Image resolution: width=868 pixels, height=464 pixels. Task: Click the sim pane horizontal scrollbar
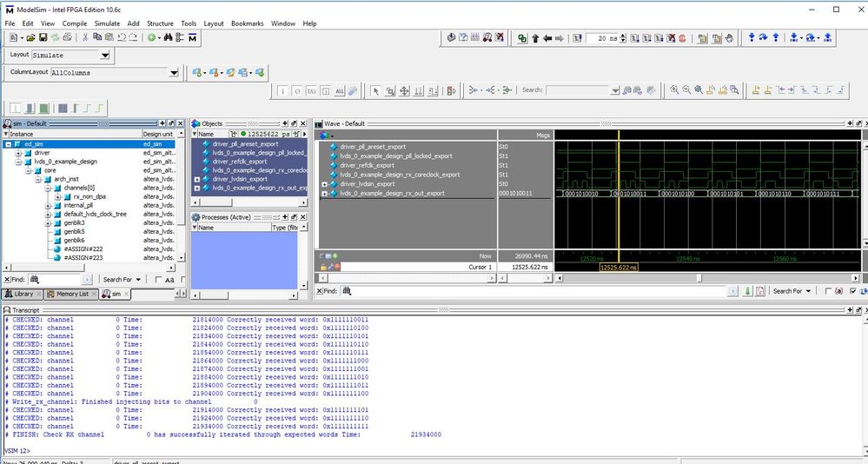click(x=88, y=268)
